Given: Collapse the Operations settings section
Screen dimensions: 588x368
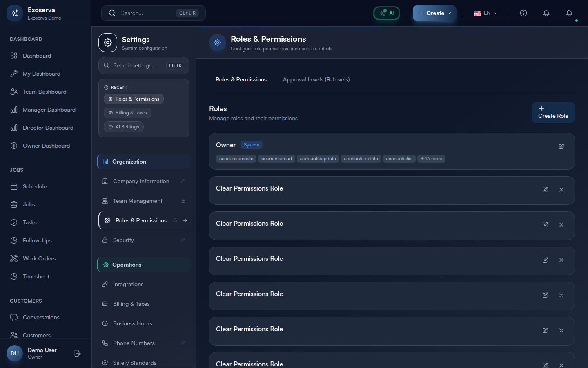Looking at the screenshot, I should (x=144, y=265).
